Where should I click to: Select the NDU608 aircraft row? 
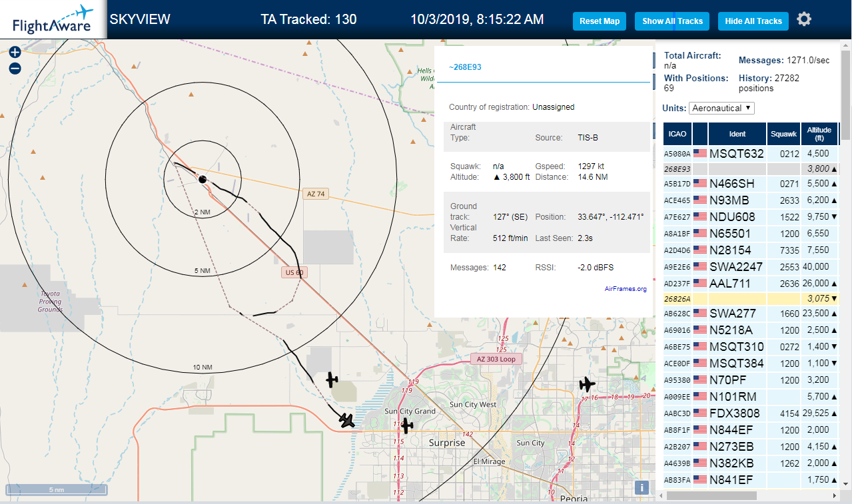click(751, 217)
